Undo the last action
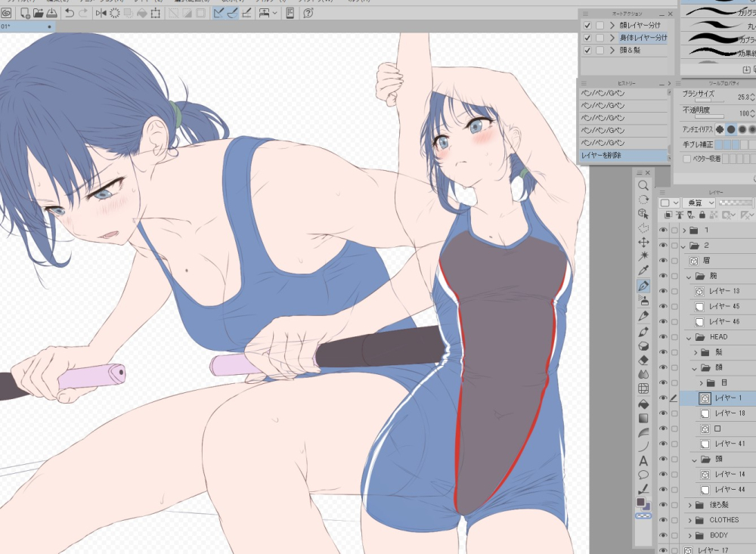The width and height of the screenshot is (756, 554). (x=70, y=13)
